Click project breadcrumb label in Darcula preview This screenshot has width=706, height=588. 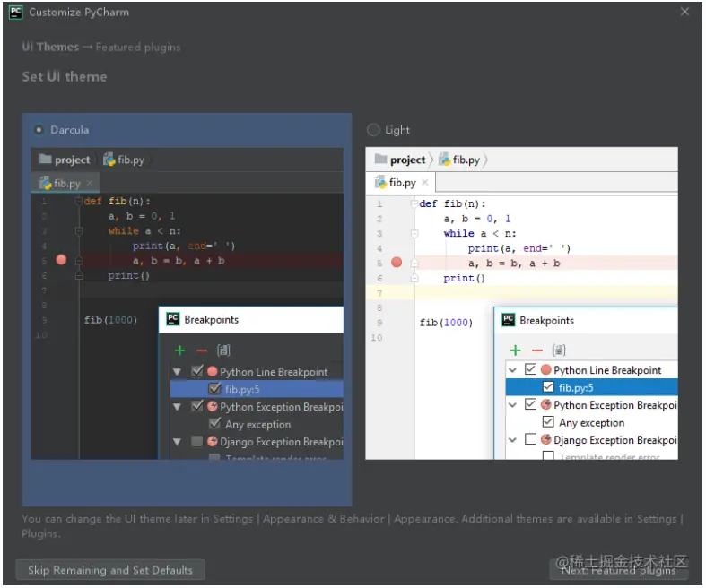coord(72,160)
